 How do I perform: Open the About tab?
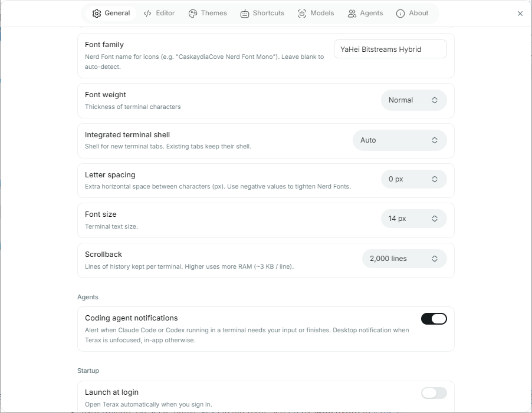tap(412, 13)
